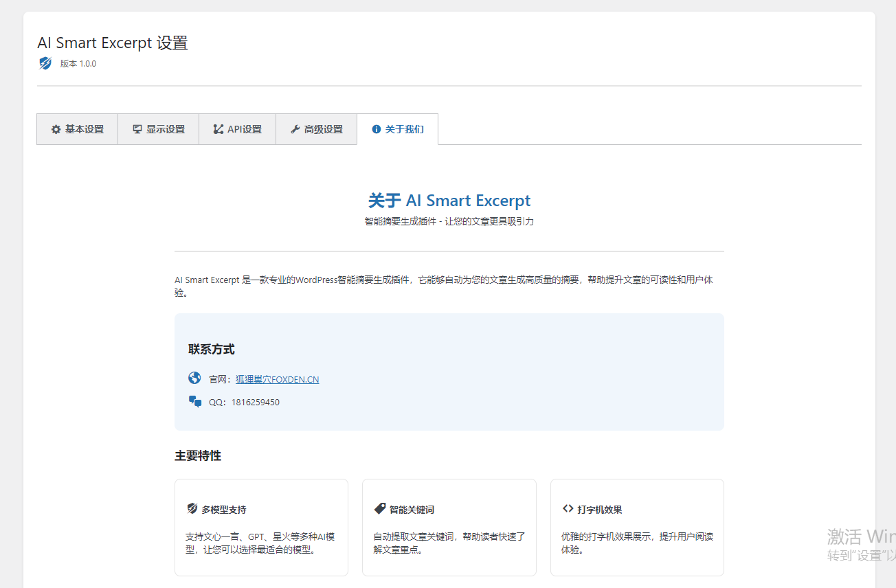
Task: Click the monitor icon on 显示设置 tab
Action: [137, 129]
